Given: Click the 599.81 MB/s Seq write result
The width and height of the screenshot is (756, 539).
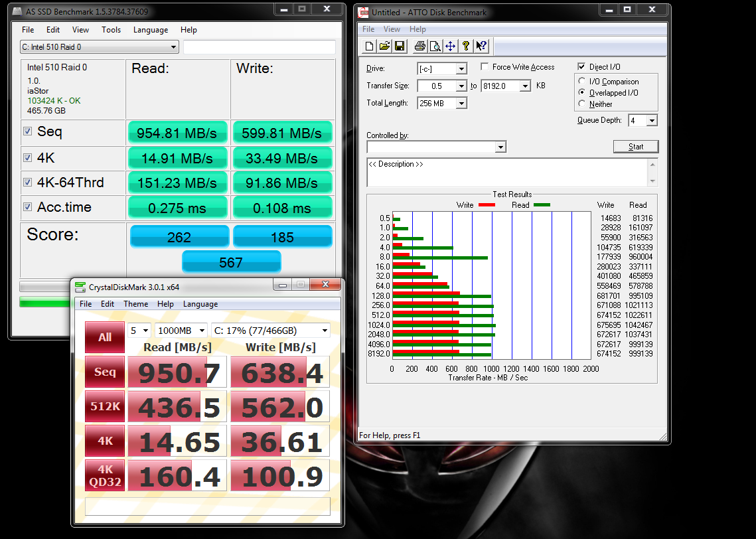Looking at the screenshot, I should coord(282,133).
